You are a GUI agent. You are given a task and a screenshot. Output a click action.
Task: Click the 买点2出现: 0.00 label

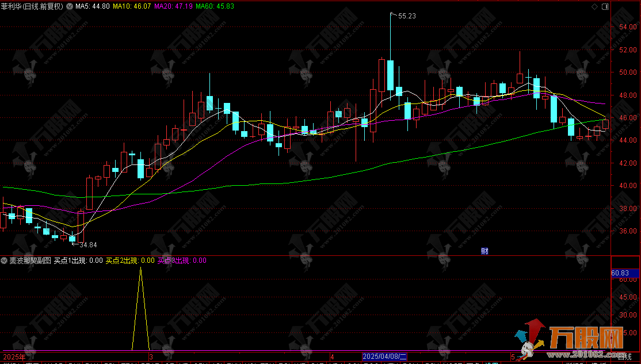(130, 260)
